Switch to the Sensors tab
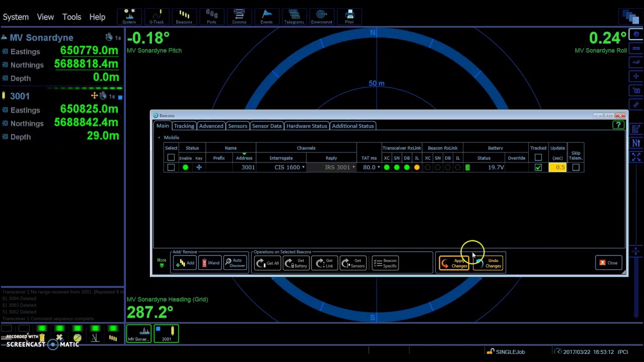 tap(237, 126)
